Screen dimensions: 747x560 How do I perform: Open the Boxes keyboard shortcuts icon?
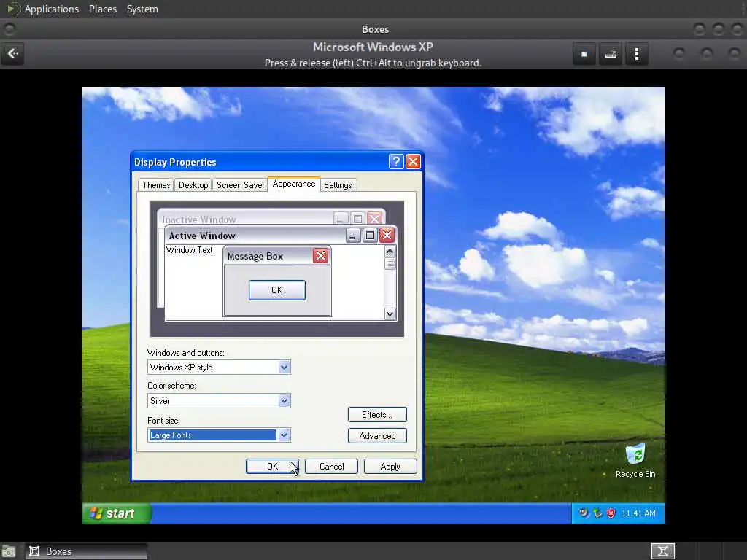click(x=611, y=54)
